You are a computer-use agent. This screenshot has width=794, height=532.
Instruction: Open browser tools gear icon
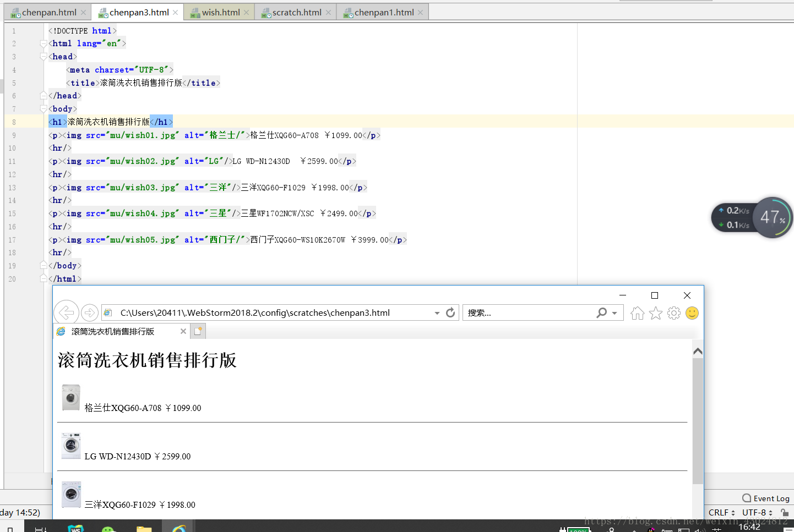[x=674, y=313]
